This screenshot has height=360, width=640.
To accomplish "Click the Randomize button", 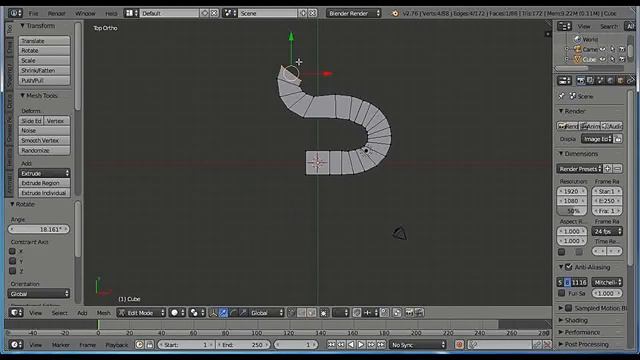I will click(x=44, y=151).
